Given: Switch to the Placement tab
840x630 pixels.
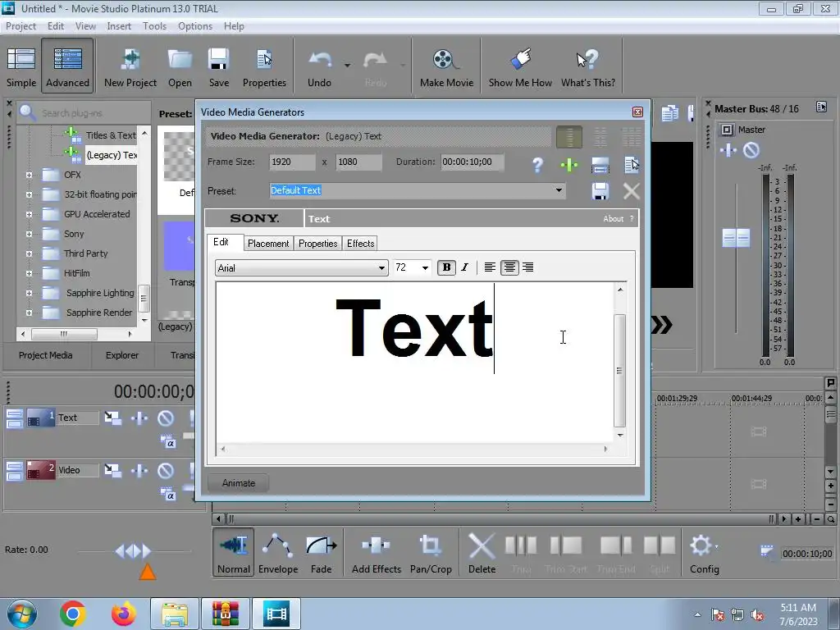Looking at the screenshot, I should [268, 243].
